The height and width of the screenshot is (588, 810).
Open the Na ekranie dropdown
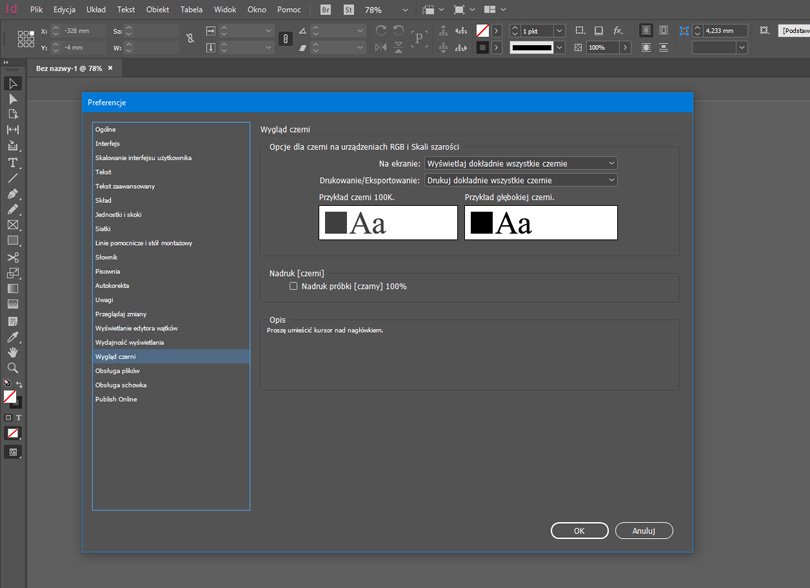point(520,163)
